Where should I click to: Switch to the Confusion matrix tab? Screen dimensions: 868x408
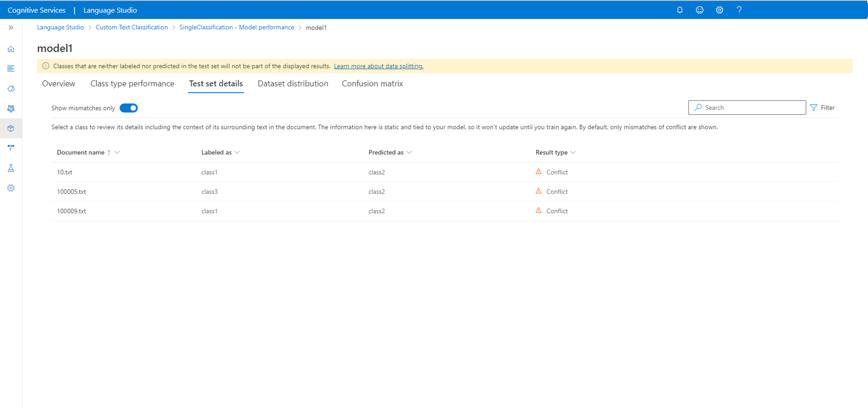[x=372, y=84]
